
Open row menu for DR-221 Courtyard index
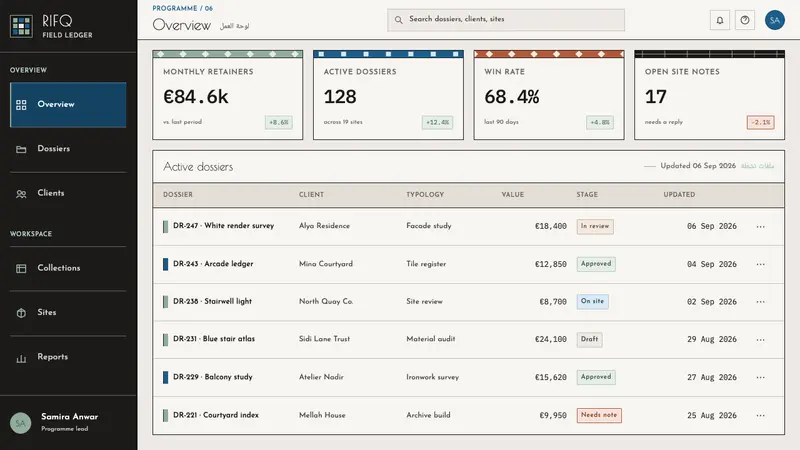760,415
